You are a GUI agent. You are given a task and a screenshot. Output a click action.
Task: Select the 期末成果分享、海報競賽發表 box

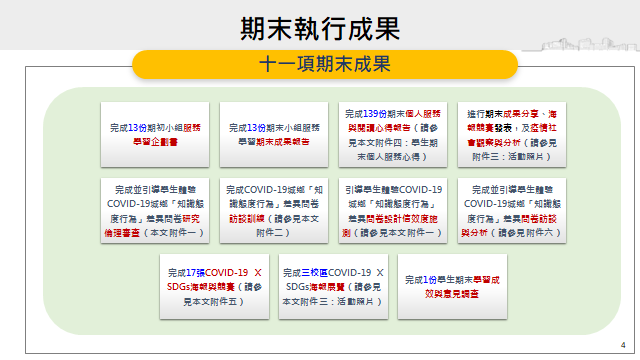coord(512,135)
